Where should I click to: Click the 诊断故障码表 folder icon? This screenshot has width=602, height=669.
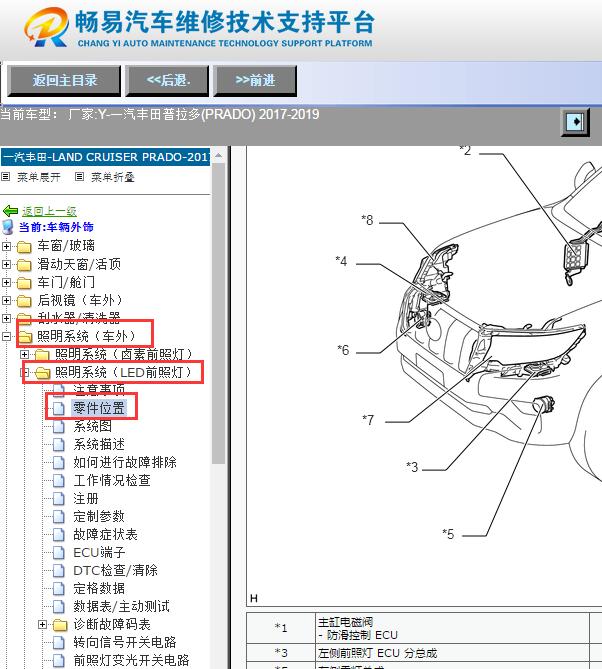60,625
